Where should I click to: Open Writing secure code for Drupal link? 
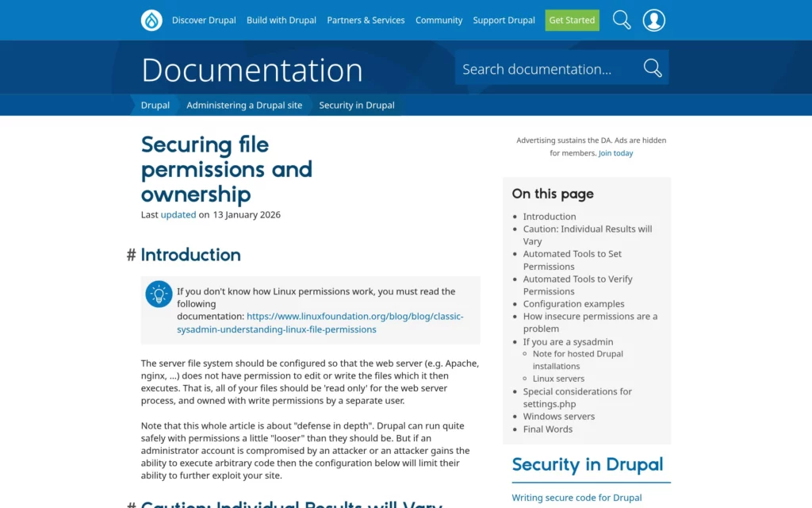point(576,498)
